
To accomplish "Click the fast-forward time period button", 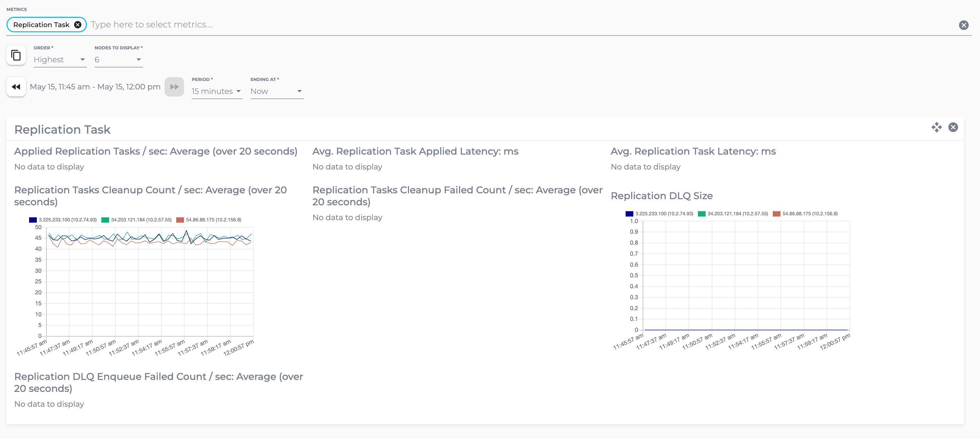I will (174, 87).
